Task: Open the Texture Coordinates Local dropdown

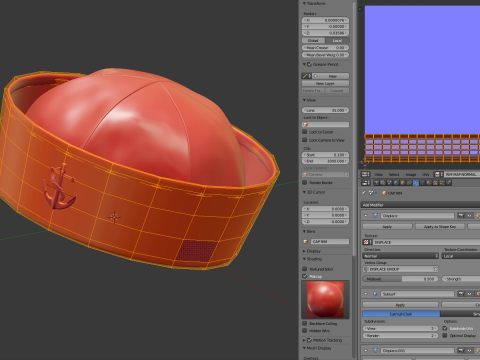Action: (461, 256)
